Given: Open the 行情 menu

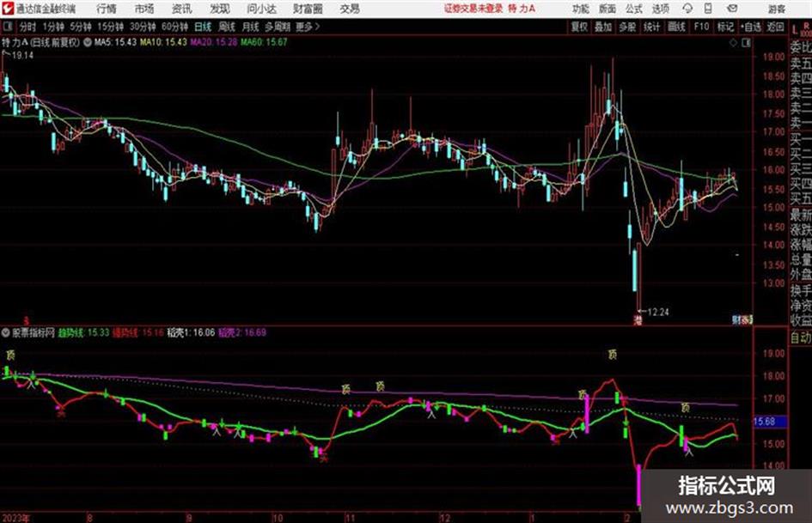Looking at the screenshot, I should click(x=107, y=9).
